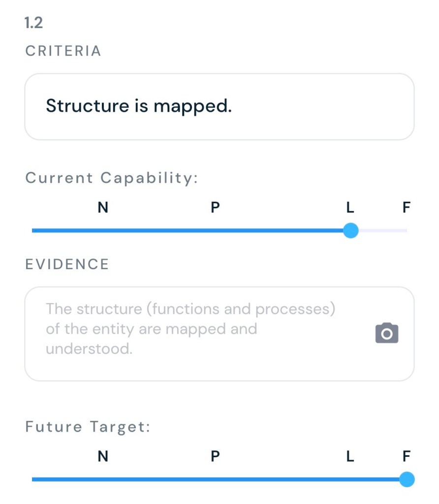Pick F on the Future Target scale
This screenshot has height=504, width=439.
pyautogui.click(x=406, y=457)
